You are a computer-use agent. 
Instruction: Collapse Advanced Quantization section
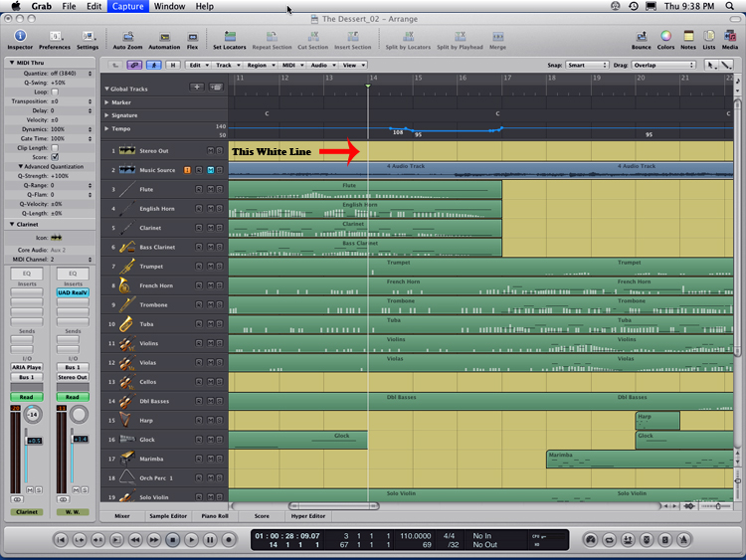(21, 166)
